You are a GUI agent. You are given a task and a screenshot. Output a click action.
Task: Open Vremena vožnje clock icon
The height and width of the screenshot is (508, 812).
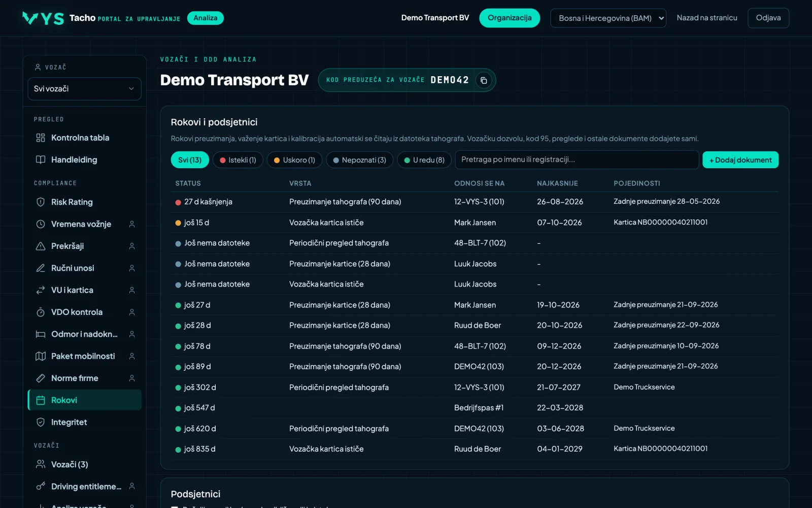(41, 224)
